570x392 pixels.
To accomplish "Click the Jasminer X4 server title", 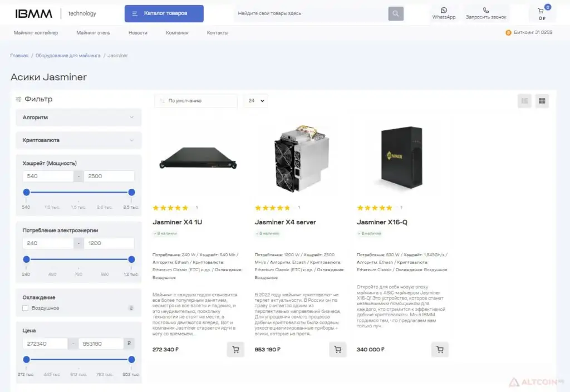I will tap(286, 222).
